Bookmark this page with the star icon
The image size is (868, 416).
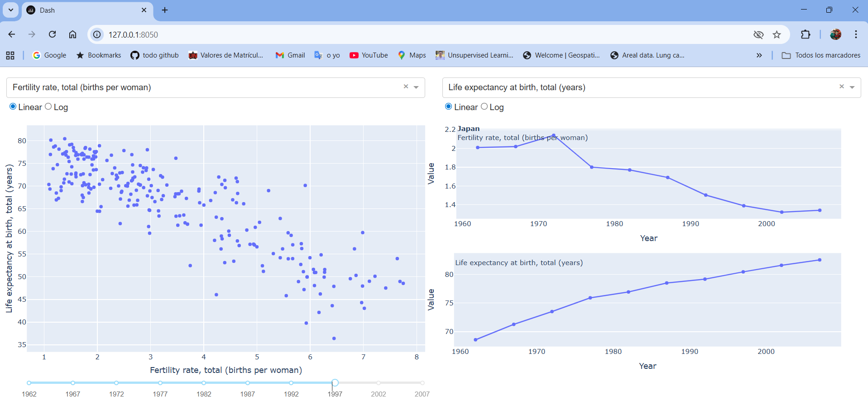click(777, 34)
